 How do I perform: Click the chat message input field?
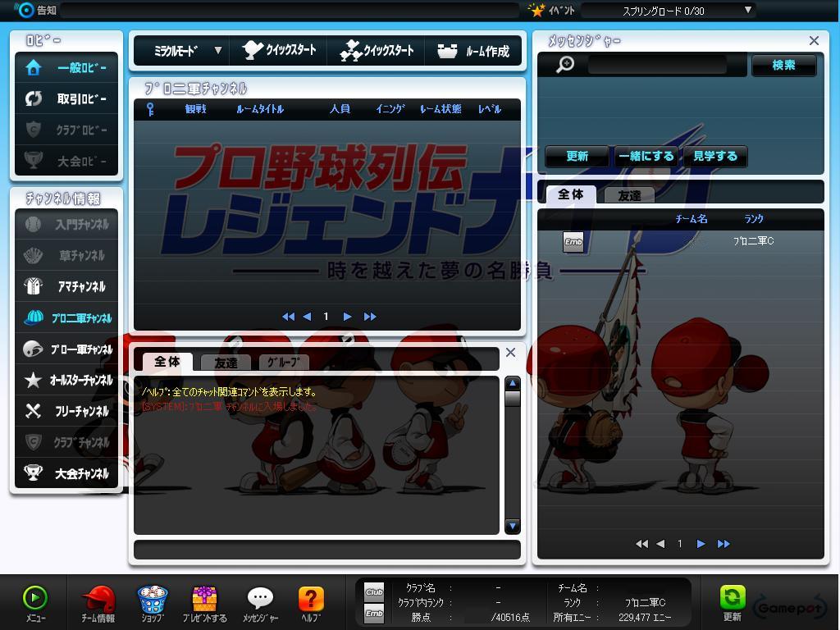coord(326,550)
